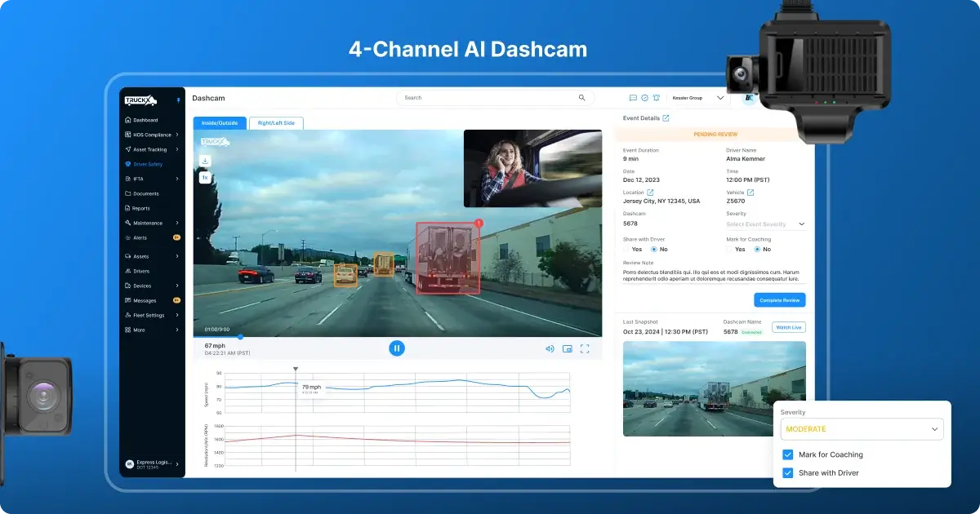
Task: Uncheck the Share with Driver checkbox
Action: (x=787, y=472)
